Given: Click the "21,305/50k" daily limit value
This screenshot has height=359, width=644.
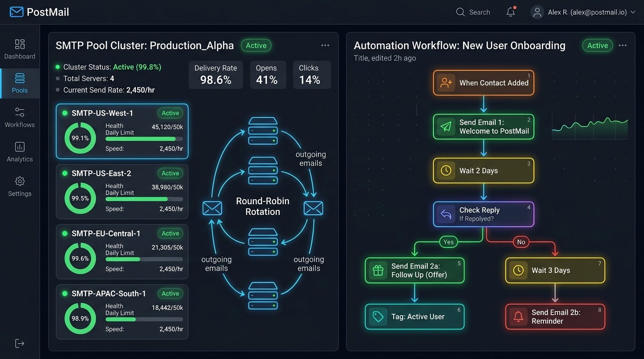Looking at the screenshot, I should pos(168,247).
